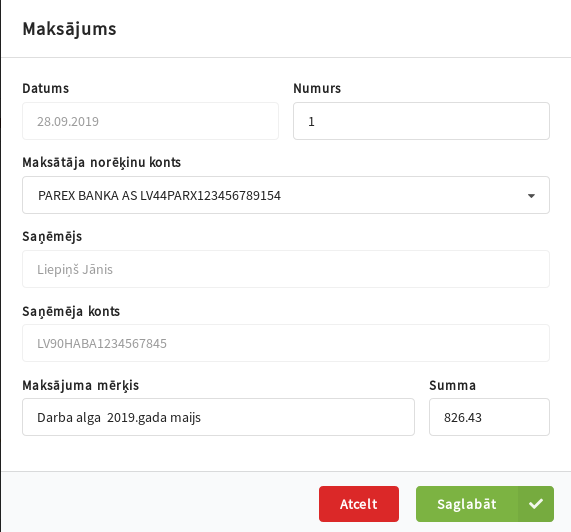Click the Saņēmēja konts label
571x532 pixels.
(x=71, y=312)
